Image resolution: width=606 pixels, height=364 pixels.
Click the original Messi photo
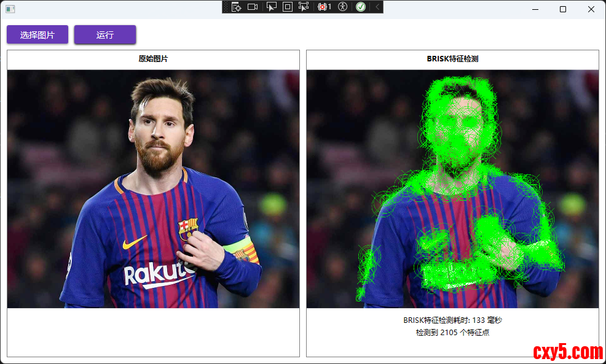coord(154,189)
